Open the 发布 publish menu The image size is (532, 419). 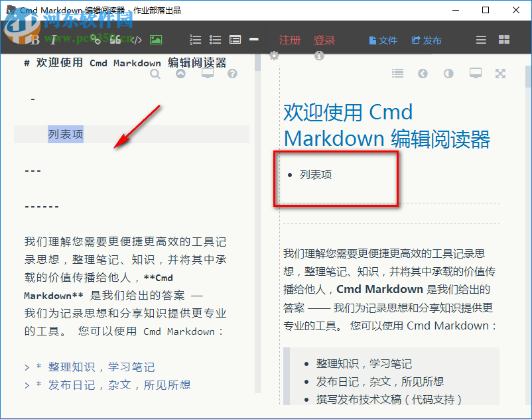(427, 40)
